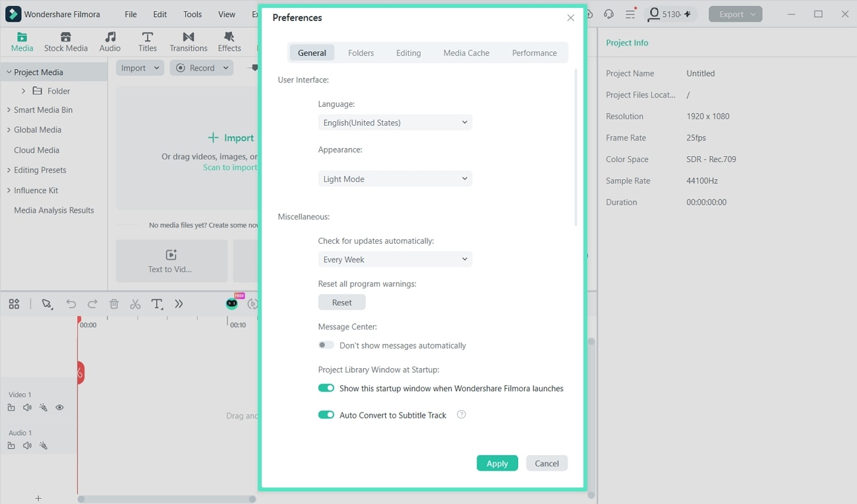Image resolution: width=857 pixels, height=504 pixels.
Task: Expand Global Media
Action: 9,130
